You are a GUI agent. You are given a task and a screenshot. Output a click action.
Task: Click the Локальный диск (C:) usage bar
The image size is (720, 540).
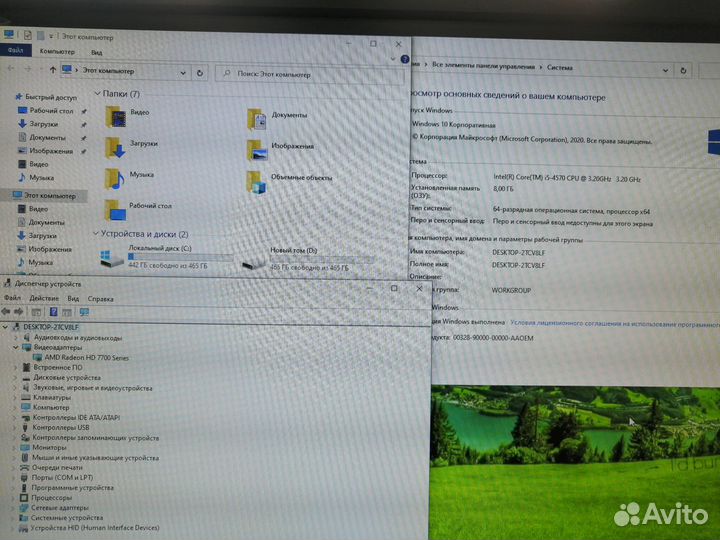(181, 257)
